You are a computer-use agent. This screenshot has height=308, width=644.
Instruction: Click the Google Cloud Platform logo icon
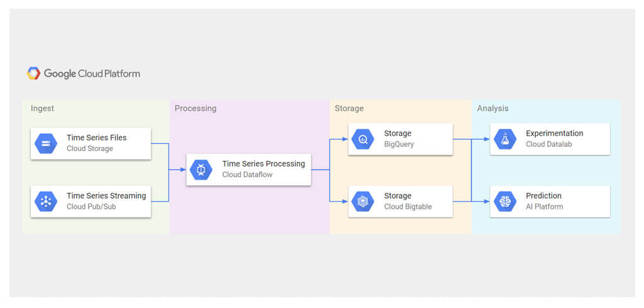coord(34,74)
